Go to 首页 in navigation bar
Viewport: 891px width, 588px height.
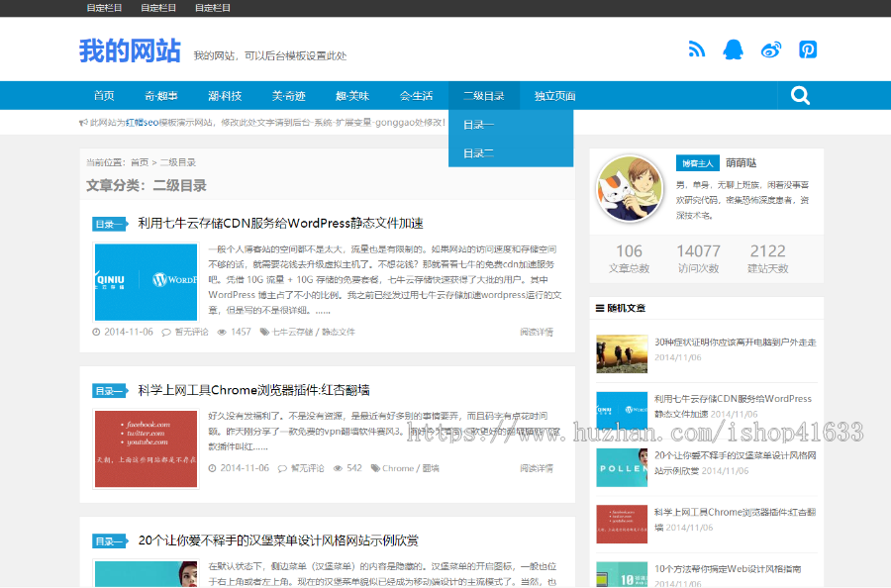click(104, 96)
